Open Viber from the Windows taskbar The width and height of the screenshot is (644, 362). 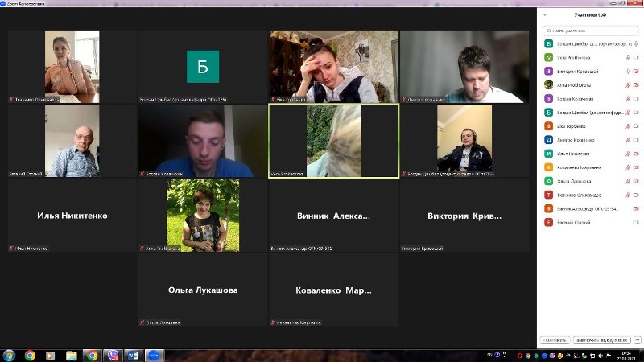[x=113, y=355]
